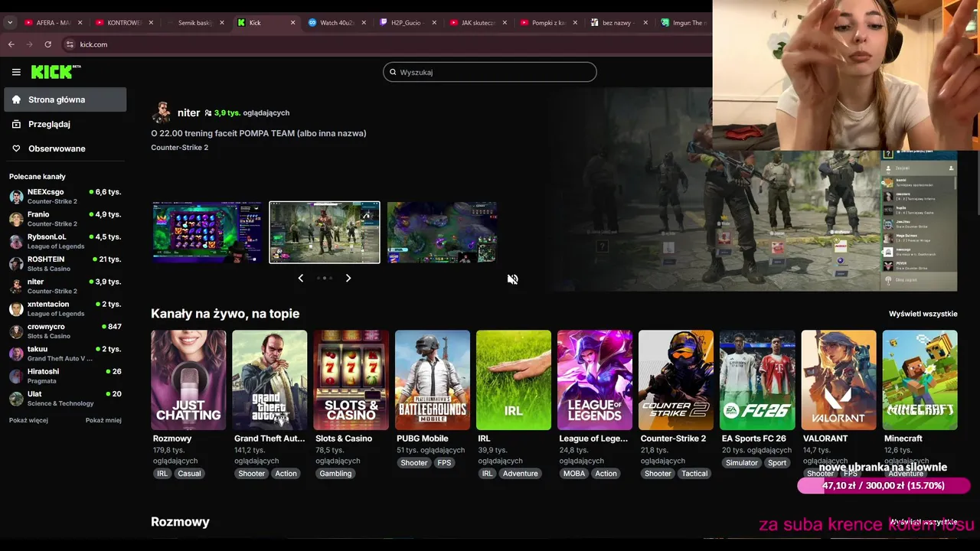Click the Gambling tag under Slots & Casino
Image resolution: width=980 pixels, height=551 pixels.
click(x=335, y=474)
